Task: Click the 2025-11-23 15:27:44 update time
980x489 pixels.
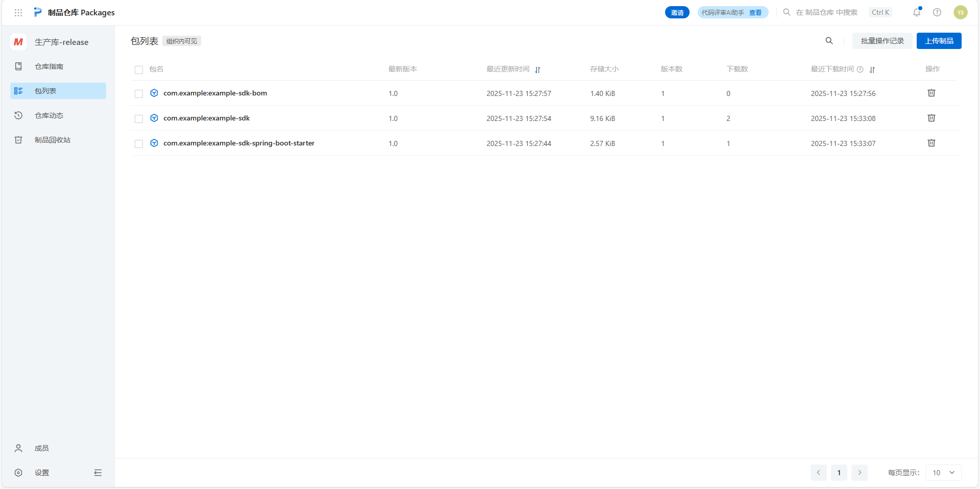Action: tap(519, 143)
